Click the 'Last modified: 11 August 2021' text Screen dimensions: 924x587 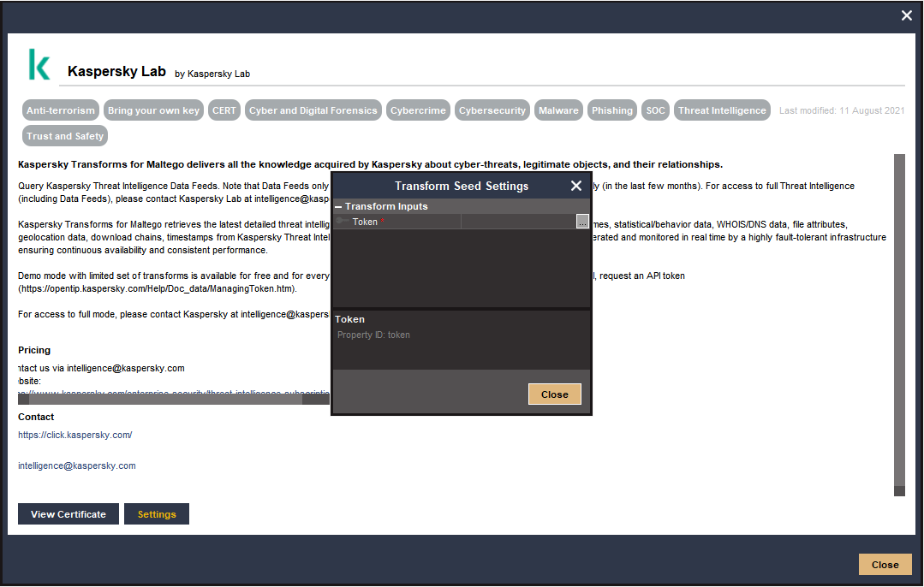coord(842,110)
